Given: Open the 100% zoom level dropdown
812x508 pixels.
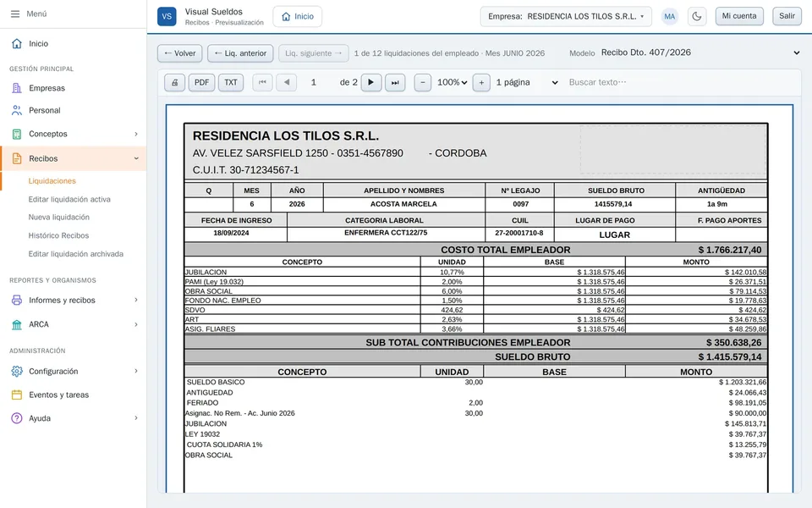Looking at the screenshot, I should pyautogui.click(x=452, y=82).
